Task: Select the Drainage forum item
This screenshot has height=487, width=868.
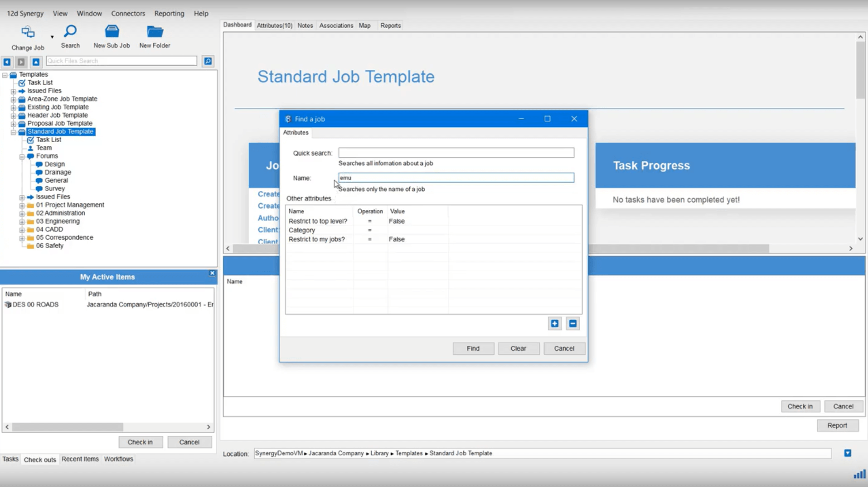Action: tap(58, 172)
